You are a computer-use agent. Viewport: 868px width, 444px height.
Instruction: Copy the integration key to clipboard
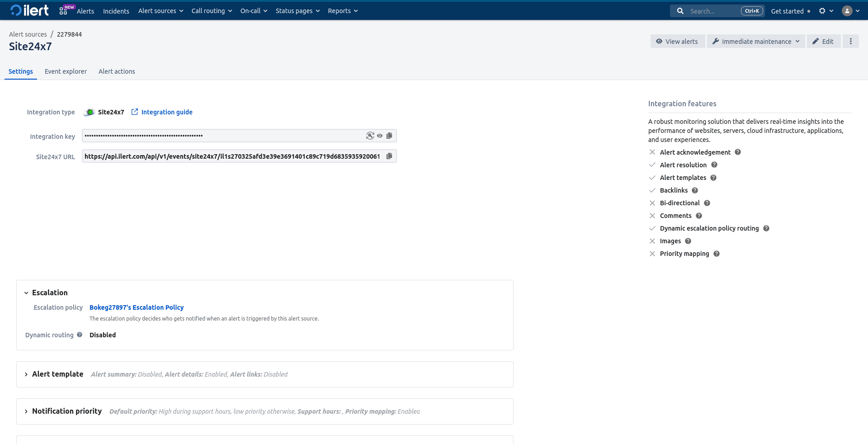pyautogui.click(x=389, y=135)
